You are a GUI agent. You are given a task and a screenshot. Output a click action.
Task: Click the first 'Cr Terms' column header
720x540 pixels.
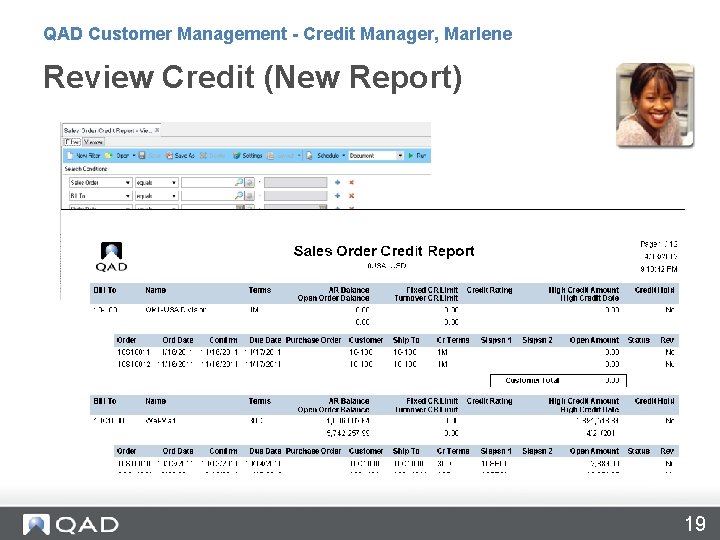pyautogui.click(x=453, y=340)
